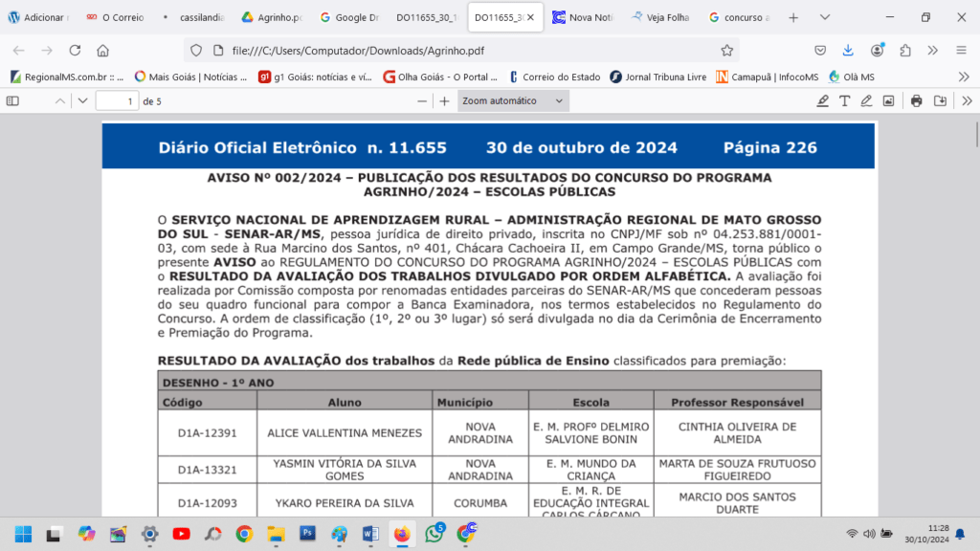The image size is (980, 551).
Task: Open YouTube from the taskbar
Action: pyautogui.click(x=181, y=534)
